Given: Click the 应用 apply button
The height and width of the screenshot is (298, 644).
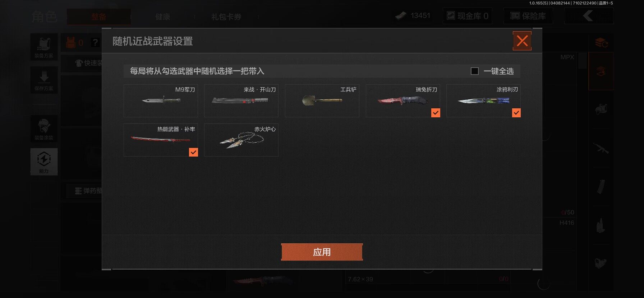Looking at the screenshot, I should [322, 252].
